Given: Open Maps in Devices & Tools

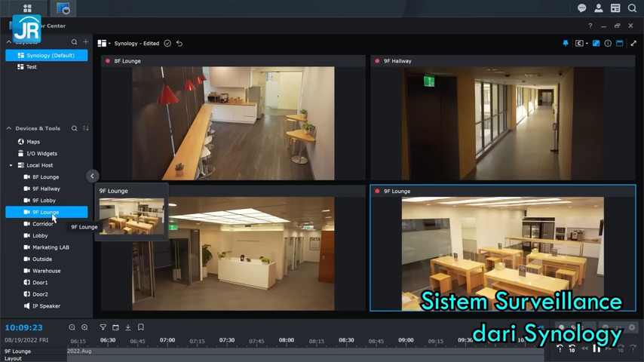Looking at the screenshot, I should (x=33, y=142).
